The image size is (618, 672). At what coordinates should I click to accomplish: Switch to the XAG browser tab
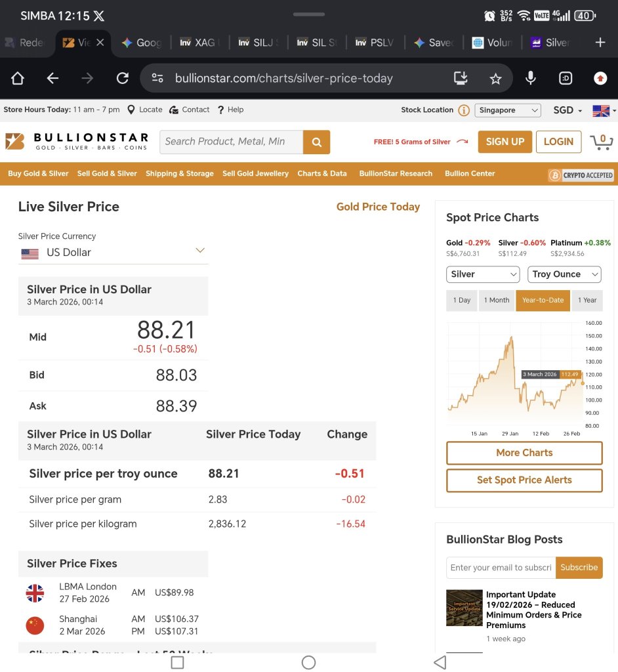[x=199, y=43]
